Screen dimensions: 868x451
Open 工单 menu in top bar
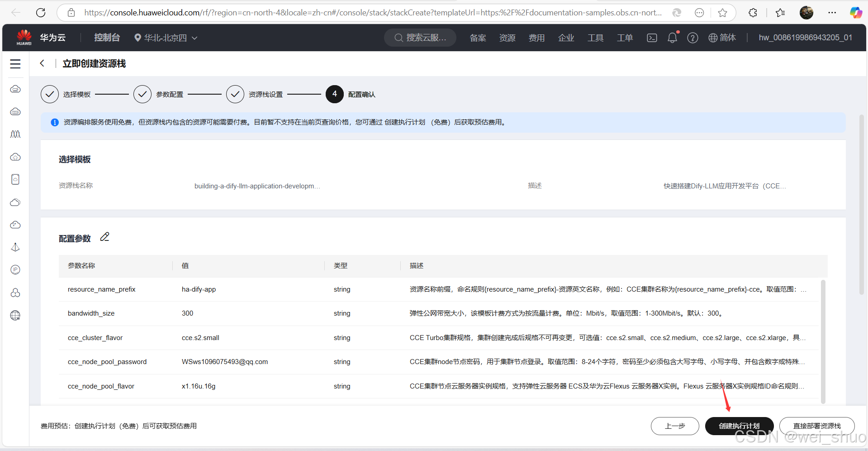625,38
